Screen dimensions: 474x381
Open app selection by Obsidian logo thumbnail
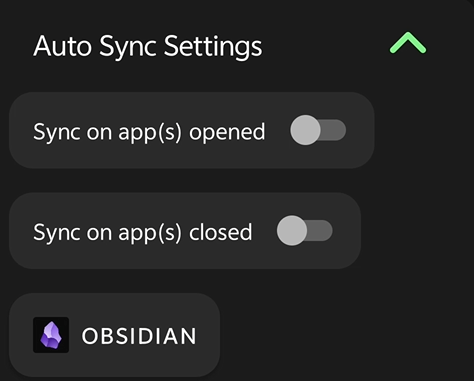point(51,335)
